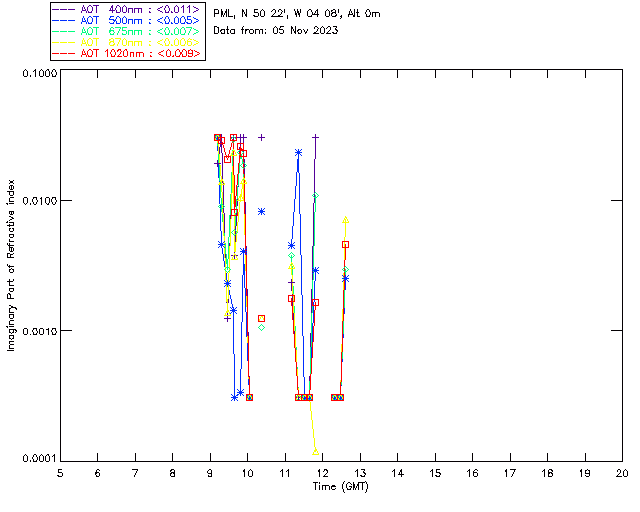The image size is (640, 512).
Task: Click the AOT 500nm legend entry
Action: pyautogui.click(x=127, y=20)
